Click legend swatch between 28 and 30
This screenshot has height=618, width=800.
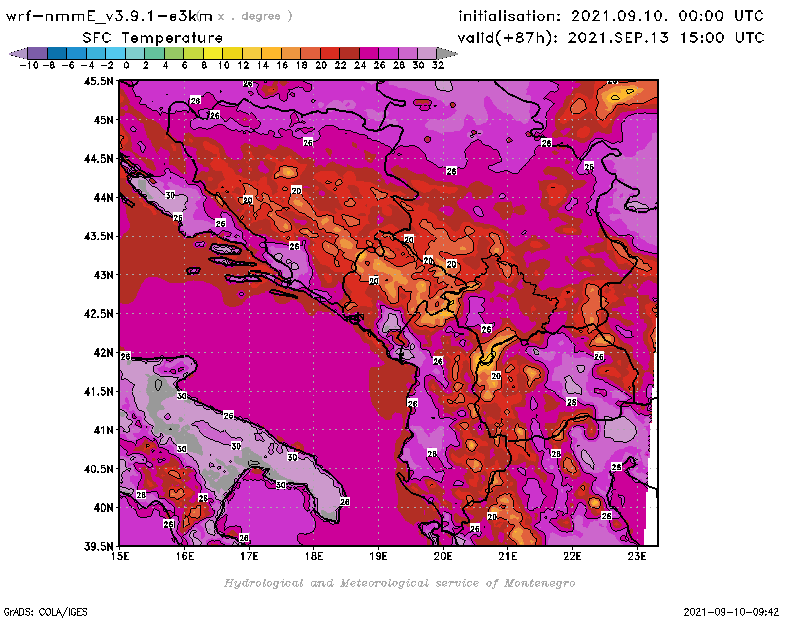point(408,53)
